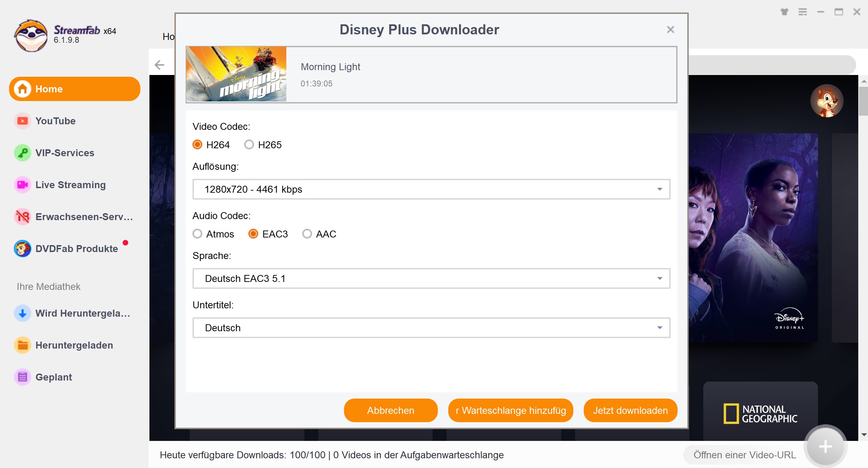
Task: Click the Morning Light movie thumbnail
Action: (236, 74)
